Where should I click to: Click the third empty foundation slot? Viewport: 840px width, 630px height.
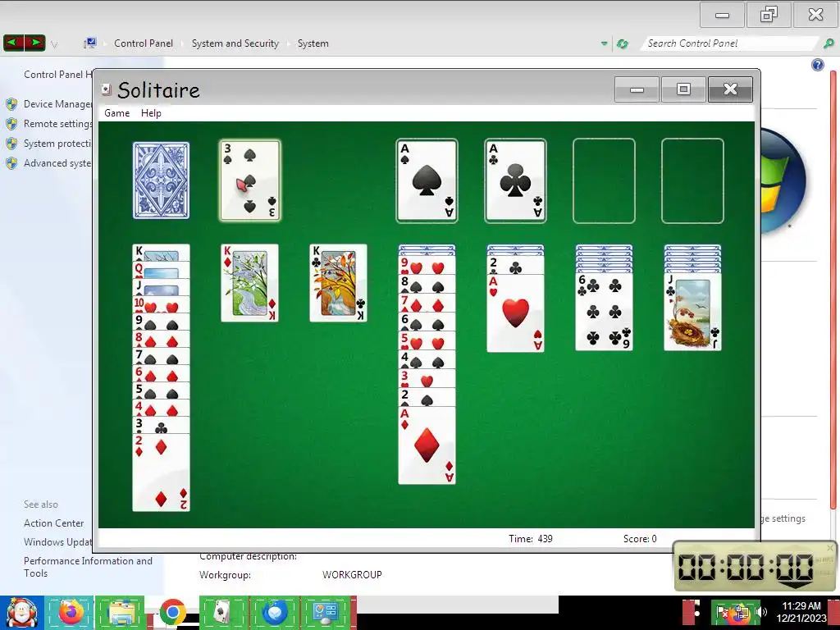tap(604, 180)
